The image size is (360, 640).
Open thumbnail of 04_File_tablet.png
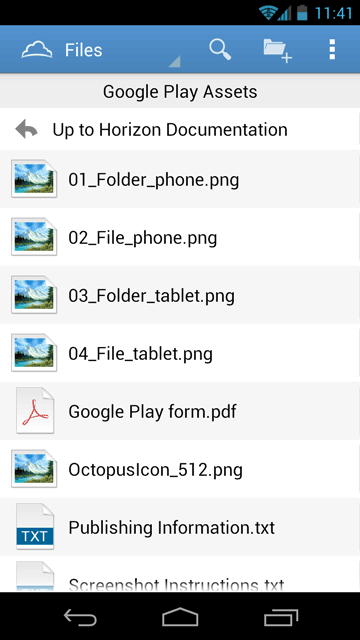(34, 353)
